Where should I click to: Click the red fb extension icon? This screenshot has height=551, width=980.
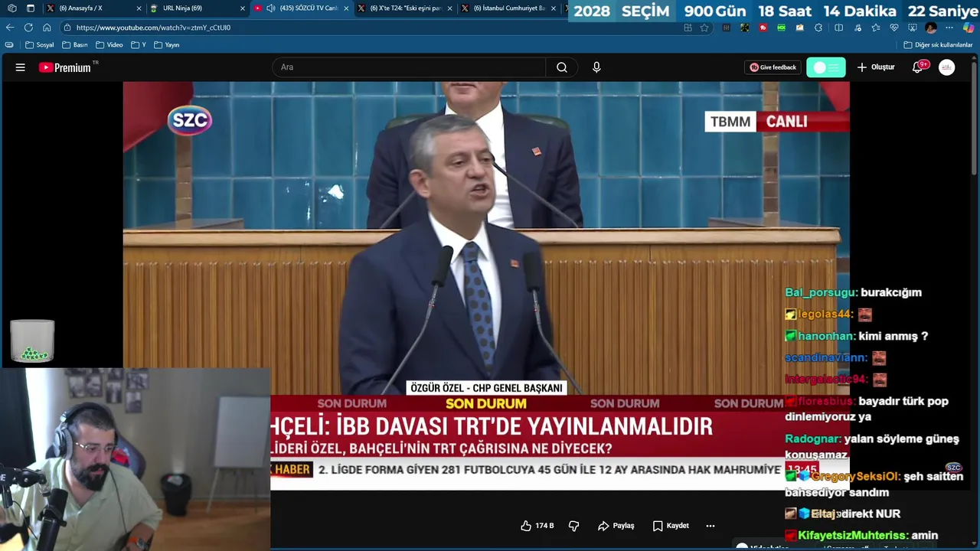click(763, 28)
